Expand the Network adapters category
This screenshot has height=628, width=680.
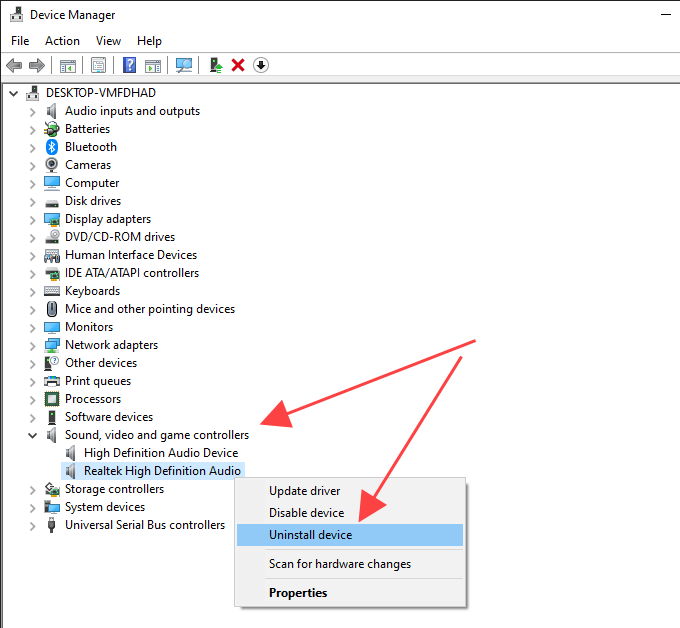pyautogui.click(x=33, y=345)
